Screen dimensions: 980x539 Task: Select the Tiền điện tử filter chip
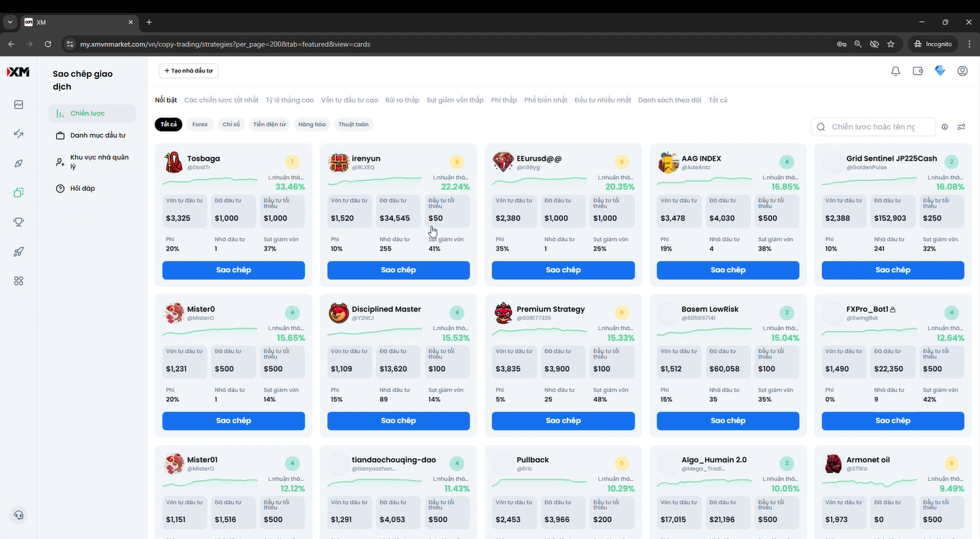[269, 124]
